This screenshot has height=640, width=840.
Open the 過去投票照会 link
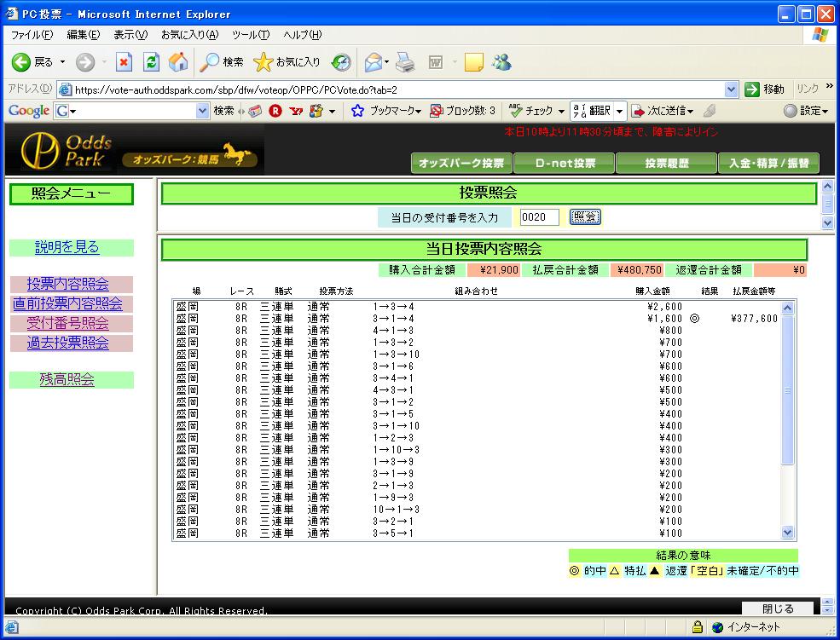tap(68, 343)
